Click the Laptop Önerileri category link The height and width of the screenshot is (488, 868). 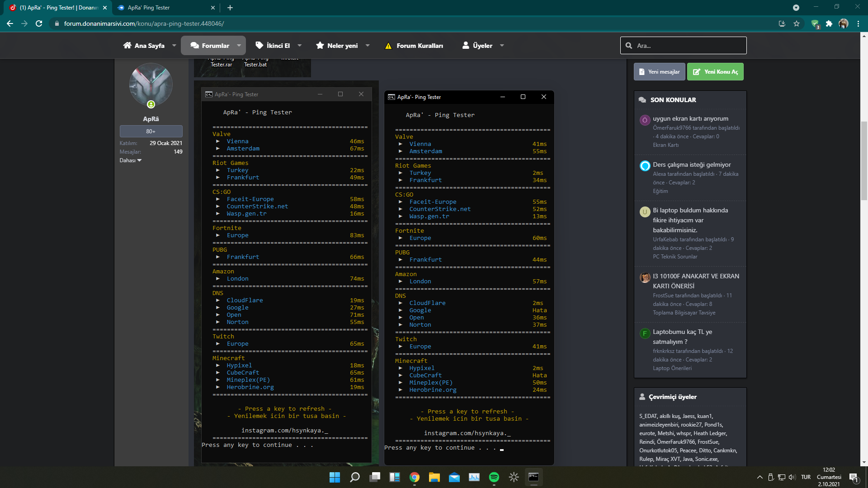tap(672, 368)
